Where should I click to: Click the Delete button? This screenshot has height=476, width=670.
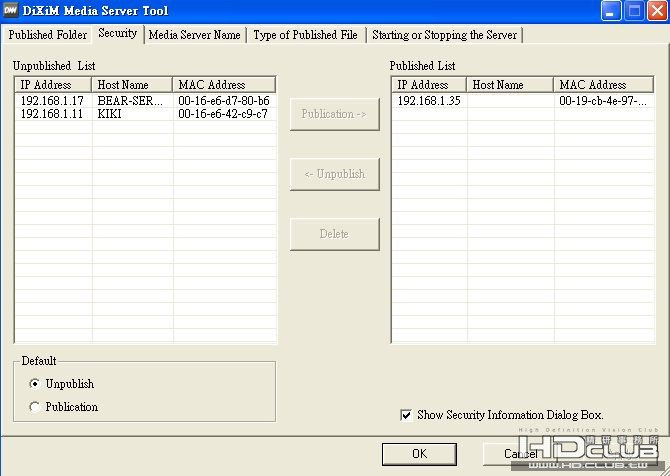(335, 234)
